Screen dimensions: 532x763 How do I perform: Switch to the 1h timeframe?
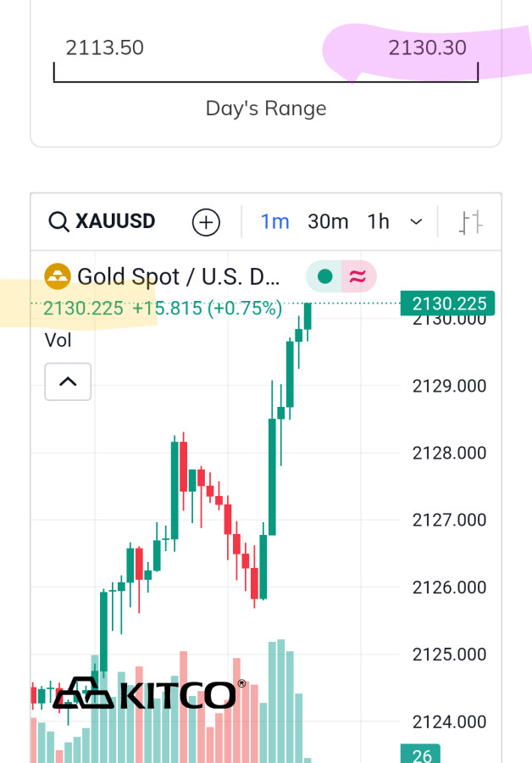point(378,222)
